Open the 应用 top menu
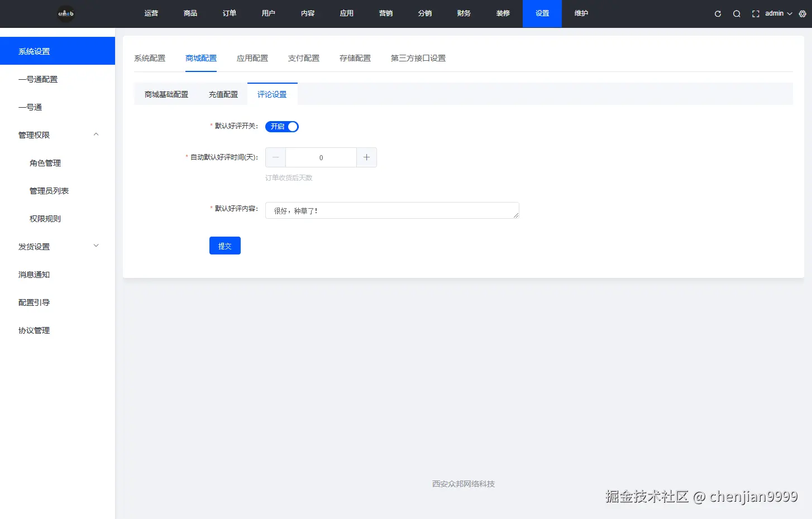Viewport: 812px width, 519px height. point(347,13)
